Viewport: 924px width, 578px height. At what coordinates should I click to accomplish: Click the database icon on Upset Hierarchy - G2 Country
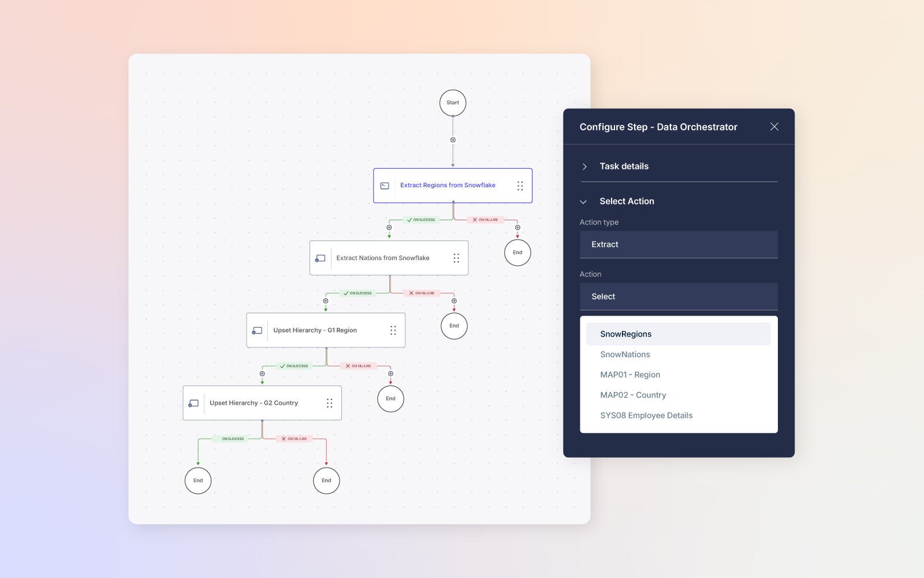point(193,403)
